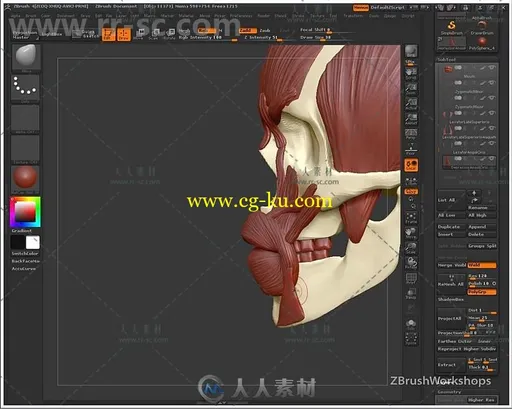Open the empty Alpha slot
The height and width of the screenshot is (409, 512).
point(25,119)
